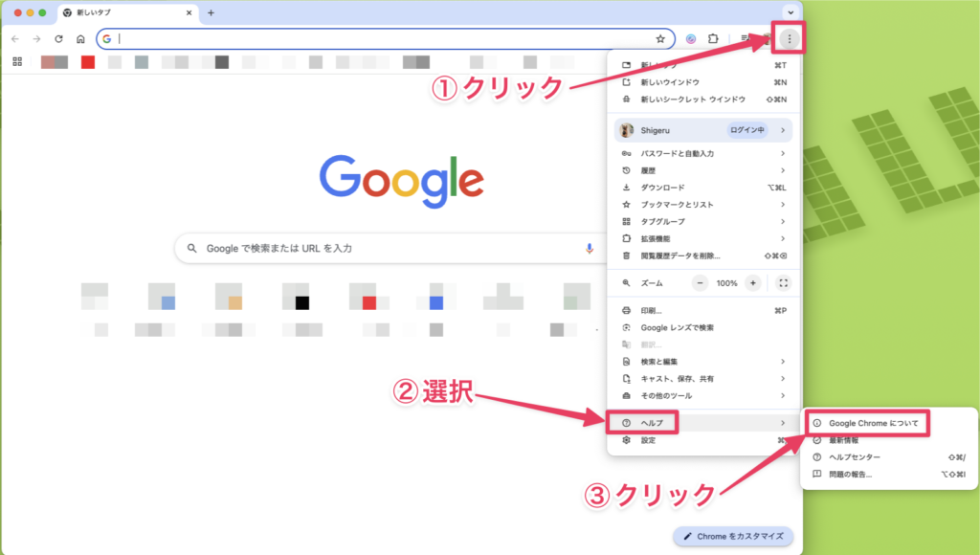
Task: Expand the タブグループ submenu
Action: 703,221
